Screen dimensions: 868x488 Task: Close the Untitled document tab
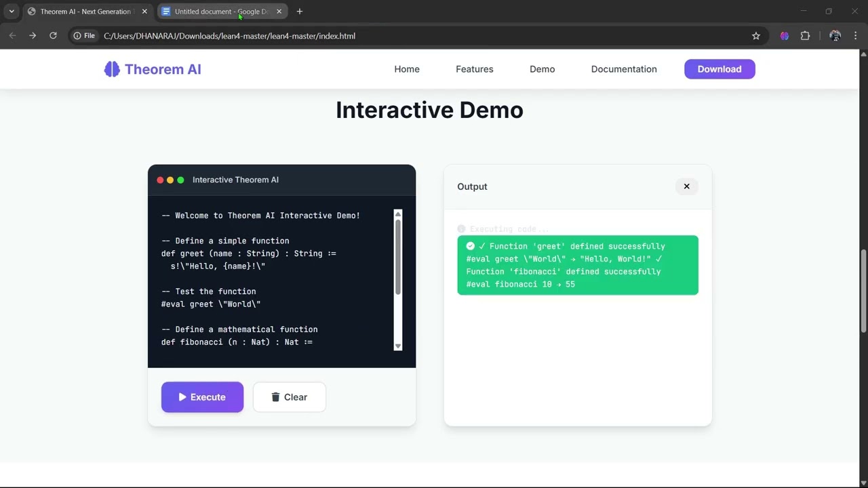tap(279, 12)
